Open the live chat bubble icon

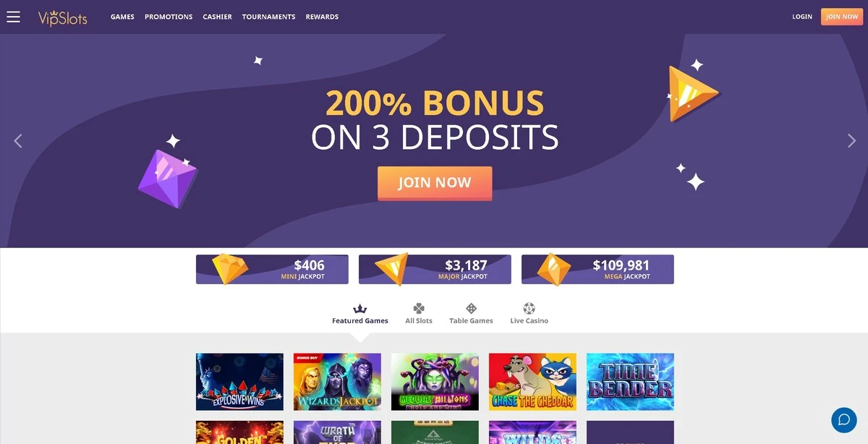coord(843,420)
